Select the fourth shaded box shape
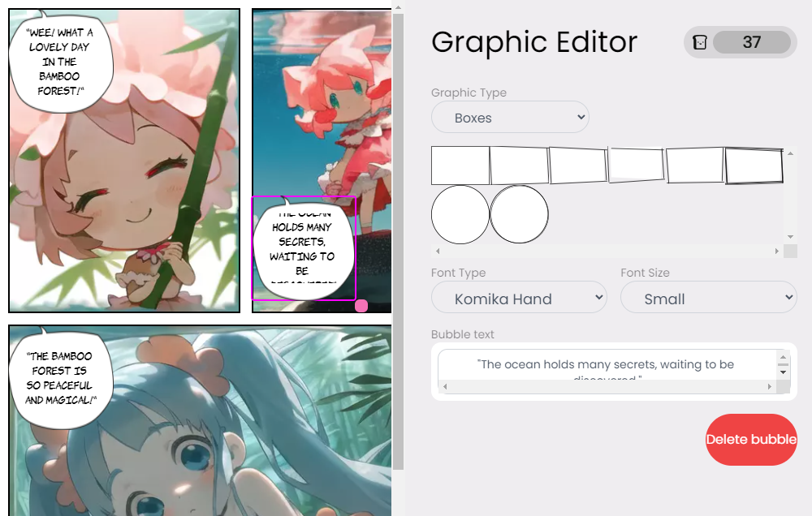 (x=636, y=165)
